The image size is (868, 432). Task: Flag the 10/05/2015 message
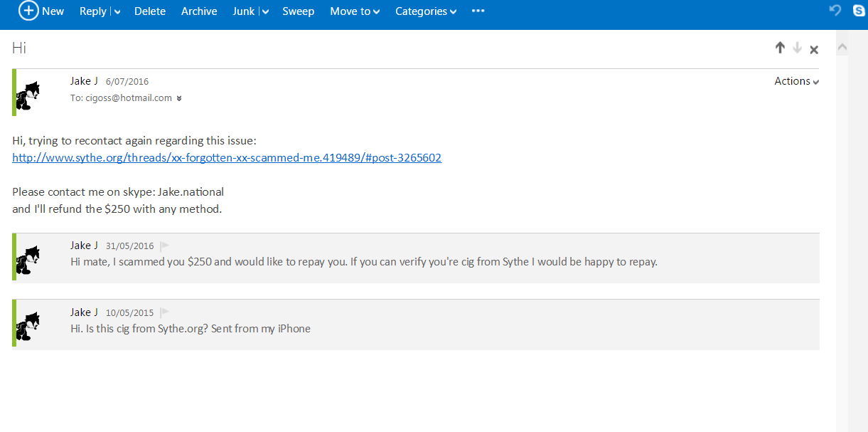tap(164, 312)
